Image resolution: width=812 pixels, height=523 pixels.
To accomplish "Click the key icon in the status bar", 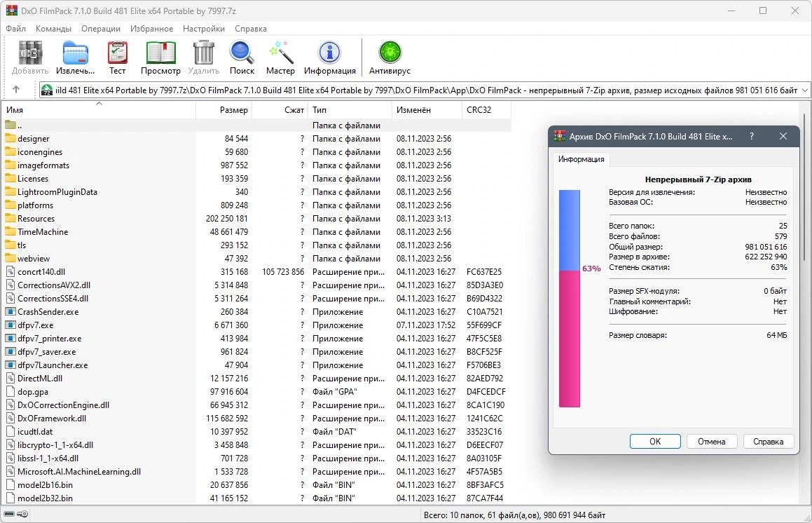I will (23, 514).
